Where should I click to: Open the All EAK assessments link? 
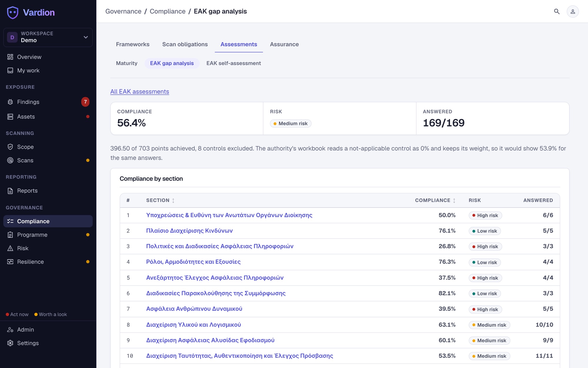point(140,92)
